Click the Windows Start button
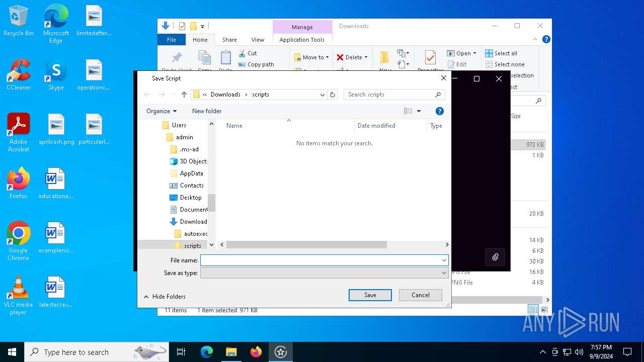This screenshot has height=362, width=644. point(12,352)
